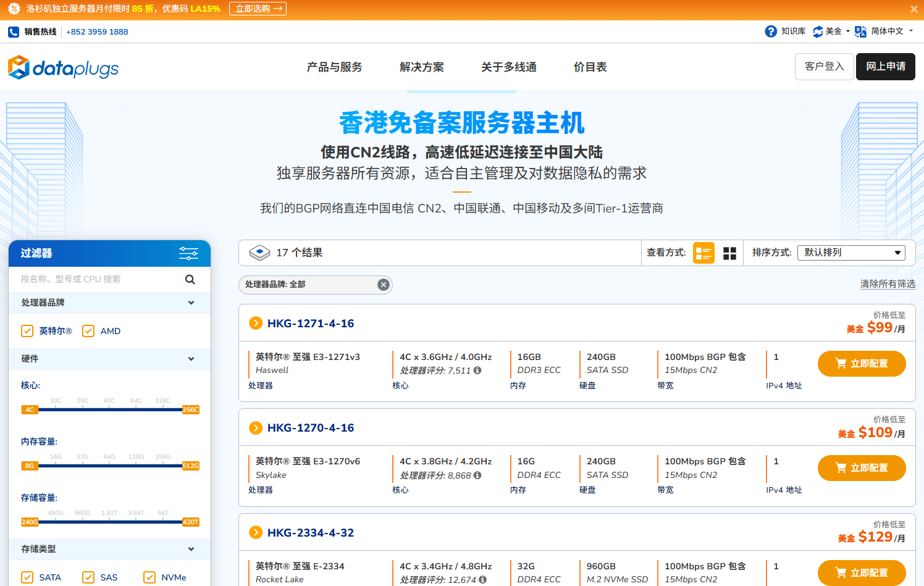
Task: Open HKG-2334-4-32 plan title
Action: pyautogui.click(x=311, y=533)
